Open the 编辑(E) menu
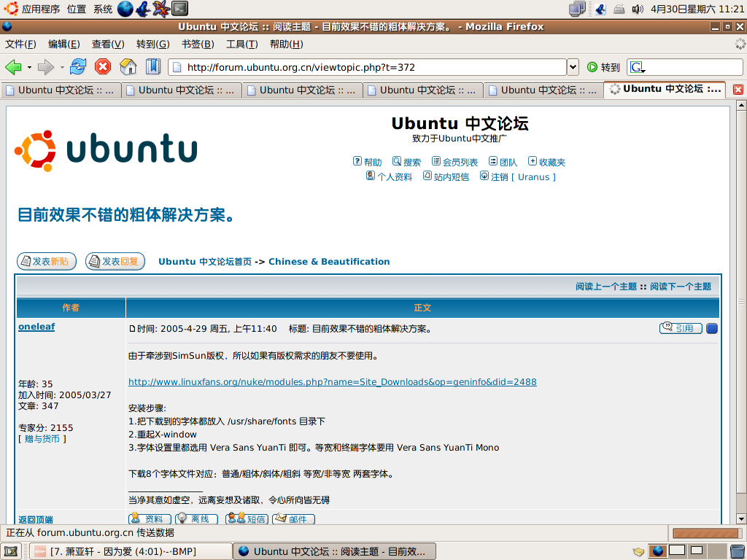 (x=64, y=44)
